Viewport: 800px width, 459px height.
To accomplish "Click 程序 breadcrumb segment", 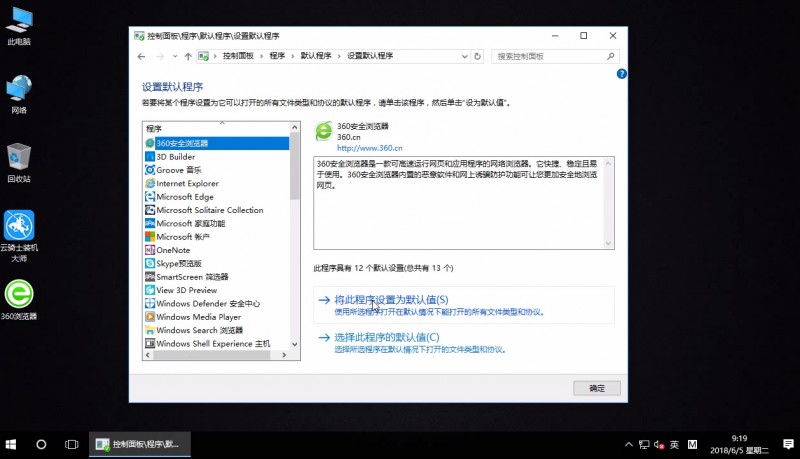I will click(x=277, y=56).
